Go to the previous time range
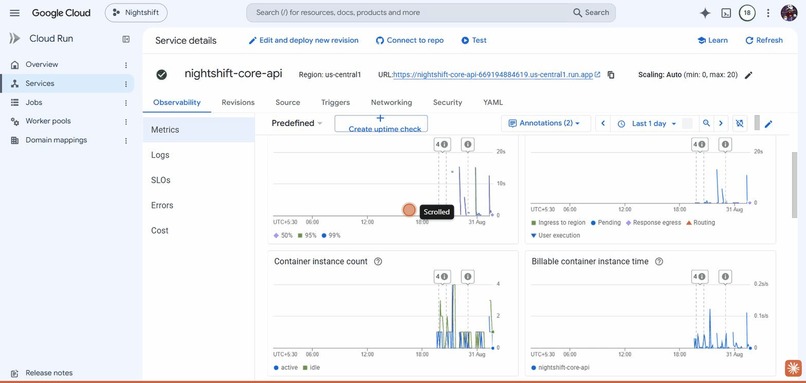 [x=603, y=123]
